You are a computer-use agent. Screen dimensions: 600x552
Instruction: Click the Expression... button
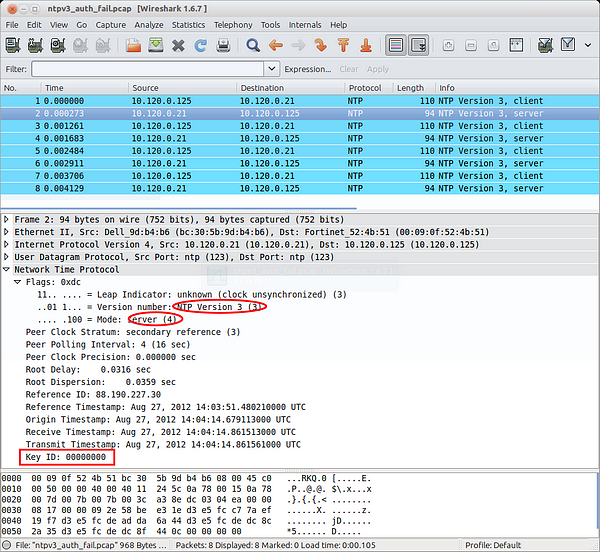[307, 69]
